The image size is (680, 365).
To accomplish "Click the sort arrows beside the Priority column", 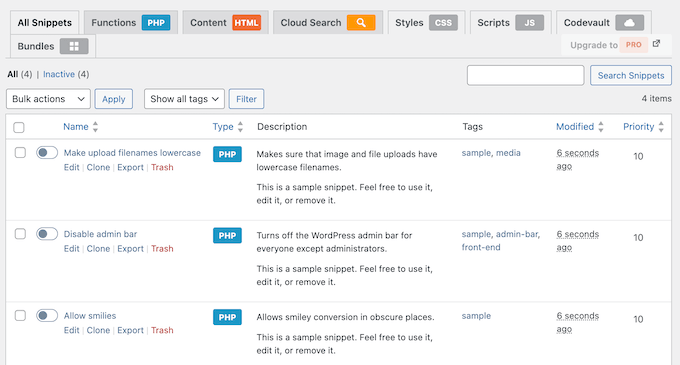I will (661, 127).
